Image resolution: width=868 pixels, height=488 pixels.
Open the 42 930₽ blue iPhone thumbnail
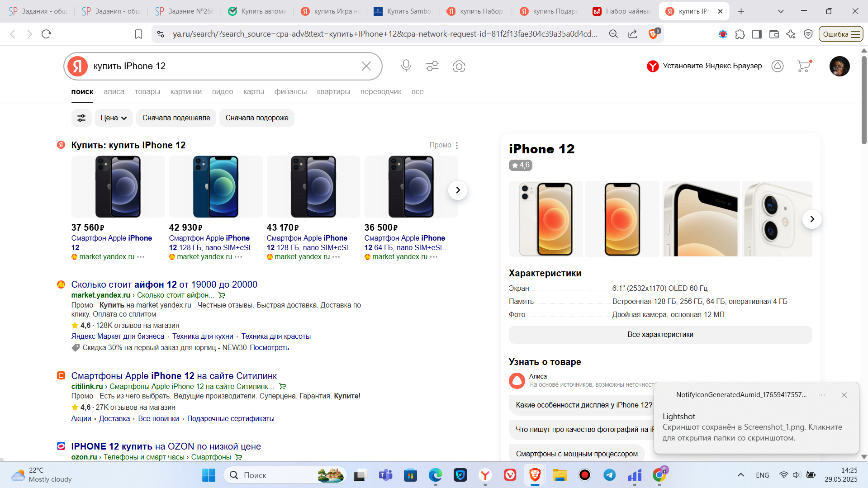tap(216, 187)
